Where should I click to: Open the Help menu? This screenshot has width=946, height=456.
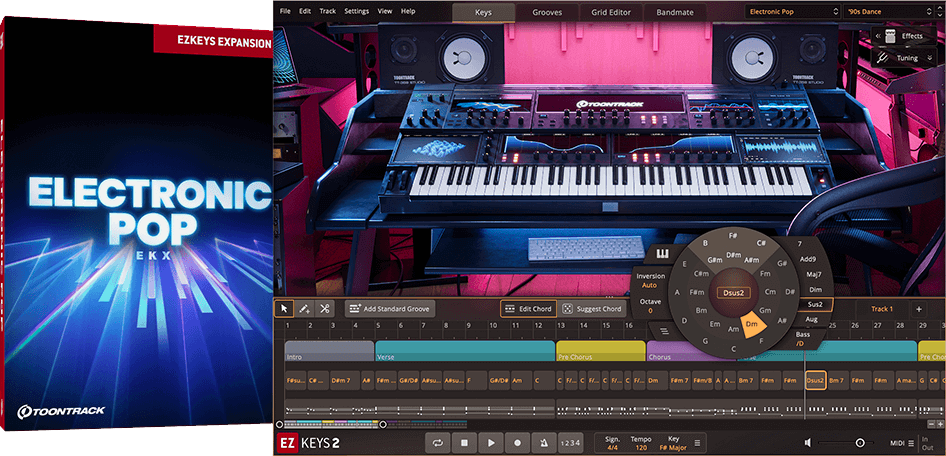(x=408, y=11)
